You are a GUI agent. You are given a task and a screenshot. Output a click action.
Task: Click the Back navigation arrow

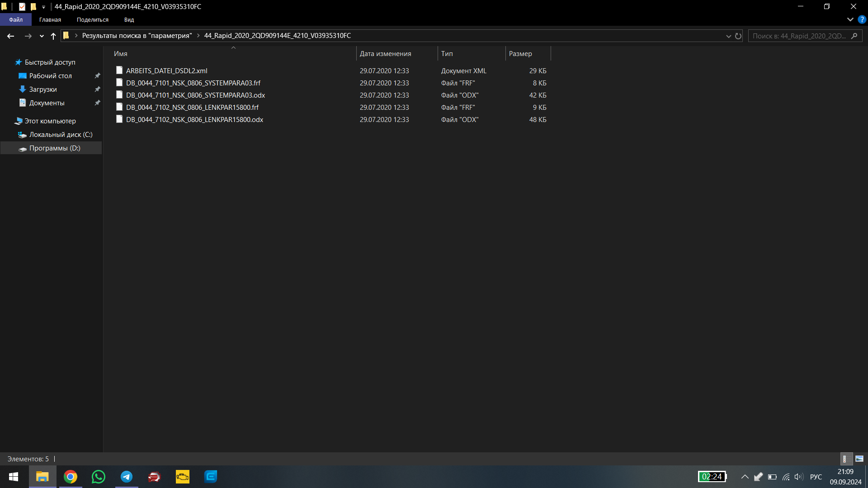point(11,36)
